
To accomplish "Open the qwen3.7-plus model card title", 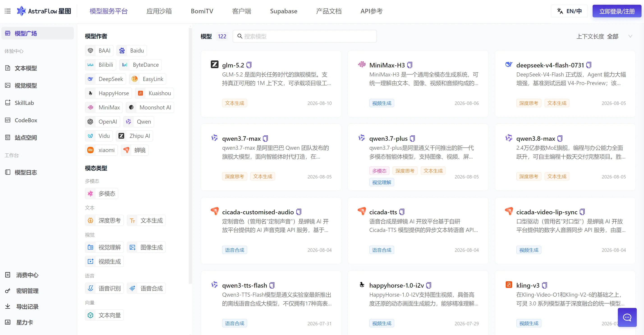I will pyautogui.click(x=388, y=138).
